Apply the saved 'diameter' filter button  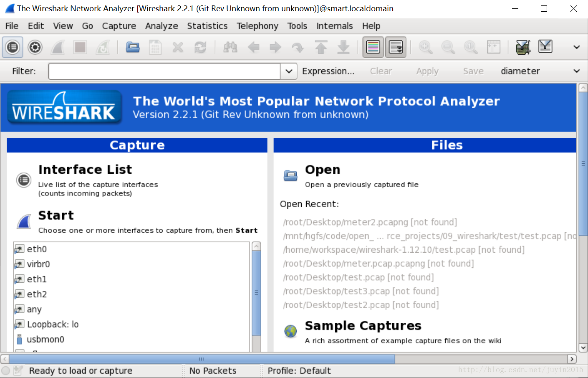coord(520,71)
